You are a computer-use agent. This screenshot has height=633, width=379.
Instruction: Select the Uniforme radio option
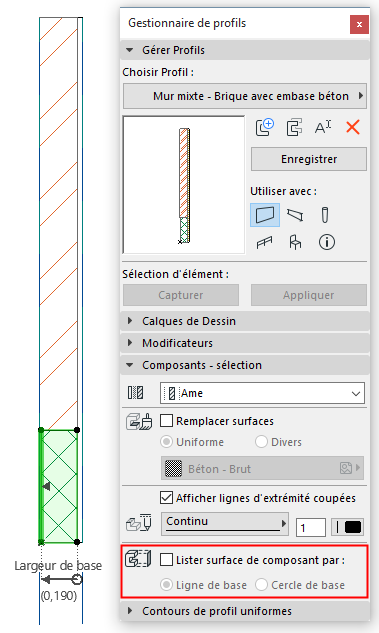tap(166, 442)
